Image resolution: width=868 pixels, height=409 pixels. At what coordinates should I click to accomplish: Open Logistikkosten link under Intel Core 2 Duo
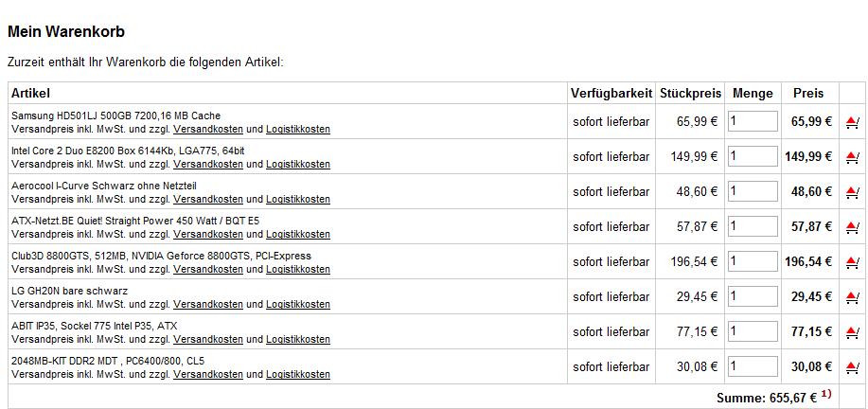tap(298, 164)
